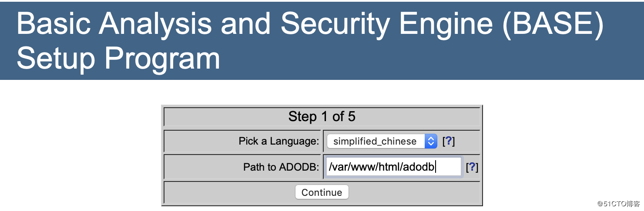Open the simplified_chinese language dropdown
644x211 pixels.
[x=381, y=141]
